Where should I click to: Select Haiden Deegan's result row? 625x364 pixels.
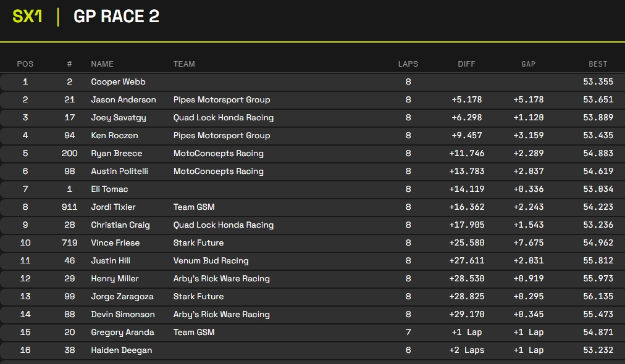tap(121, 350)
